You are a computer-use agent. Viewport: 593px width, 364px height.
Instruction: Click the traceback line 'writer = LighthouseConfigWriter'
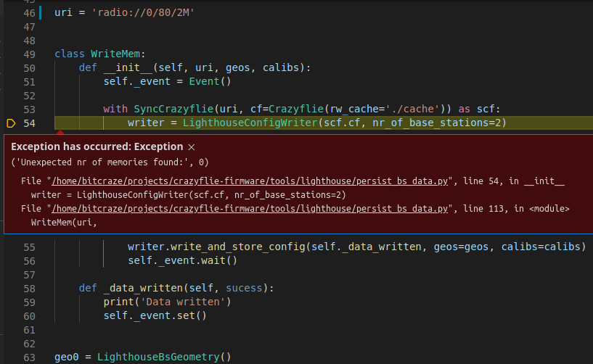click(188, 195)
